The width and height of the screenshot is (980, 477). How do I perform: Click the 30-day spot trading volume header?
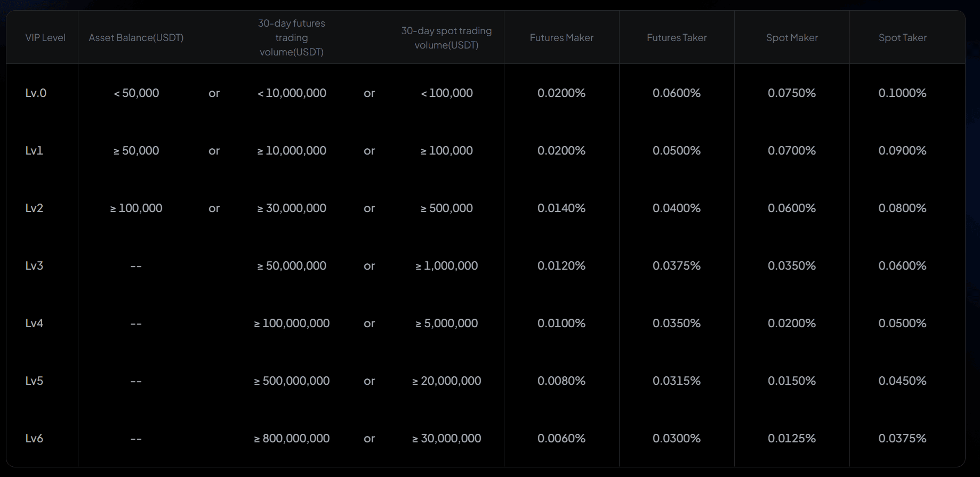(x=446, y=38)
